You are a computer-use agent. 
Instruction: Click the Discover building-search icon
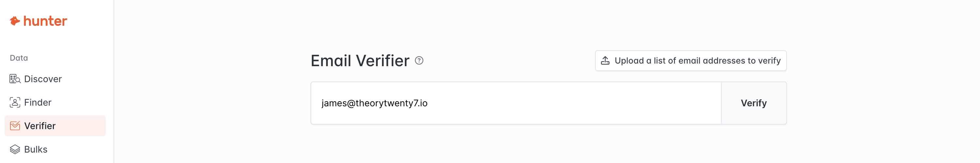(x=15, y=79)
